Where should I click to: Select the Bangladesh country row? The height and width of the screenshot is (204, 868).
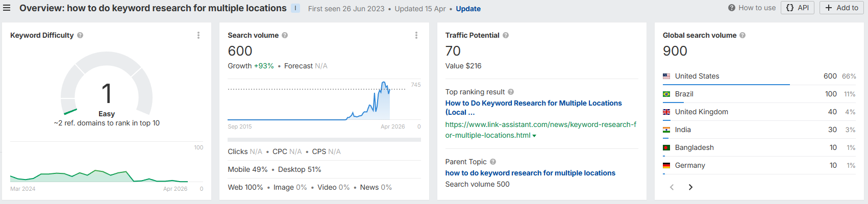click(x=759, y=147)
